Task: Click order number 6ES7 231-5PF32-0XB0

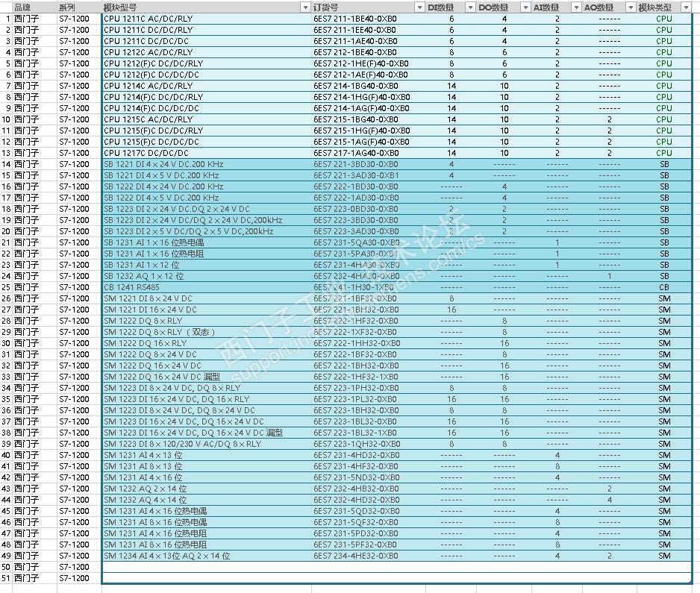Action: [355, 545]
